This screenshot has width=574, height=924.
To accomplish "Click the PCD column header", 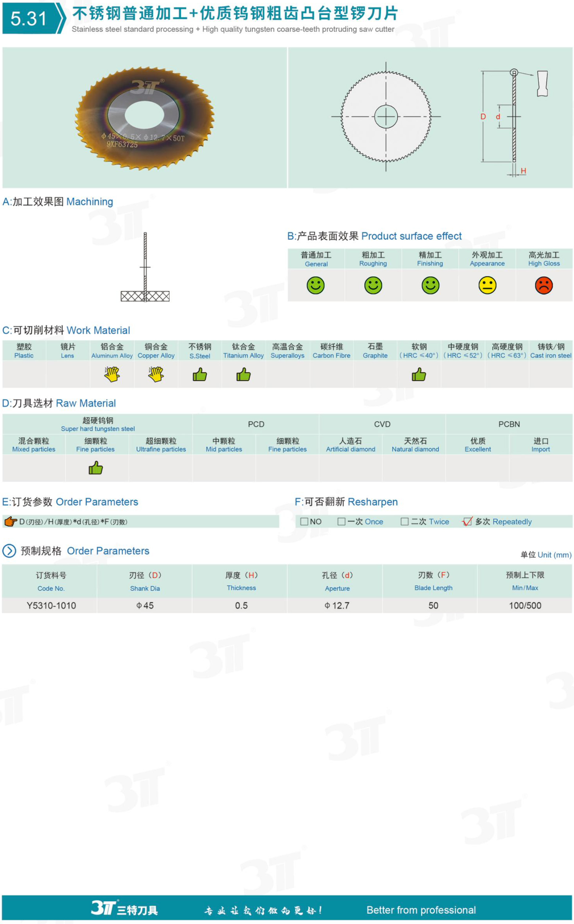I will coord(256,424).
